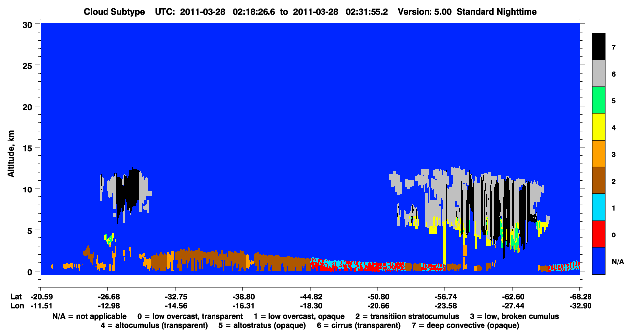Click the 'Altitude, km' axis label
This screenshot has height=330, width=644.
pos(11,154)
